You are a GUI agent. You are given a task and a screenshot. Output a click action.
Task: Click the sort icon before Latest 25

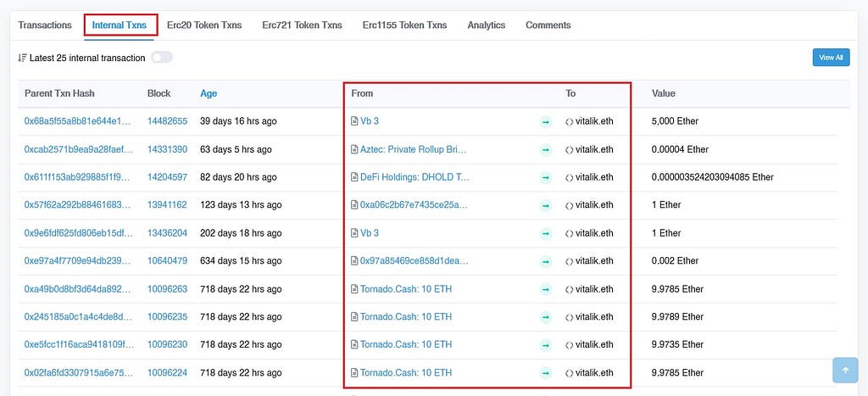pyautogui.click(x=22, y=58)
